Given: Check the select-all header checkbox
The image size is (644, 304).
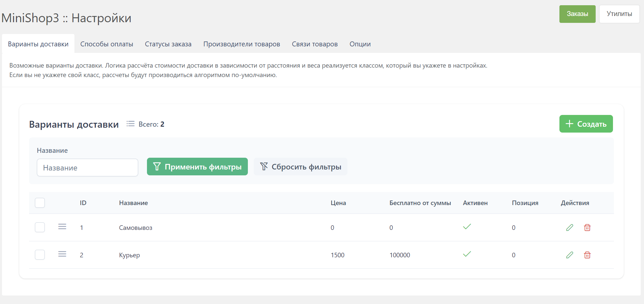Looking at the screenshot, I should point(40,203).
